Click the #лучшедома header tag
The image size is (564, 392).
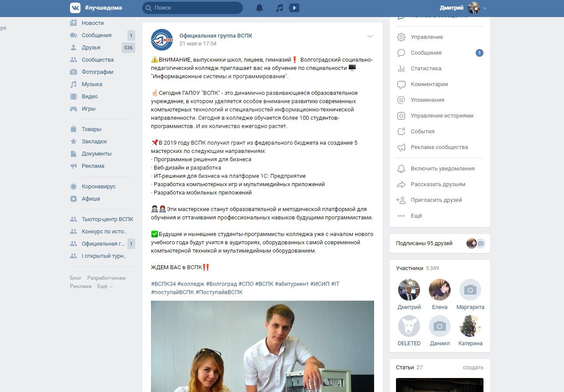click(103, 8)
